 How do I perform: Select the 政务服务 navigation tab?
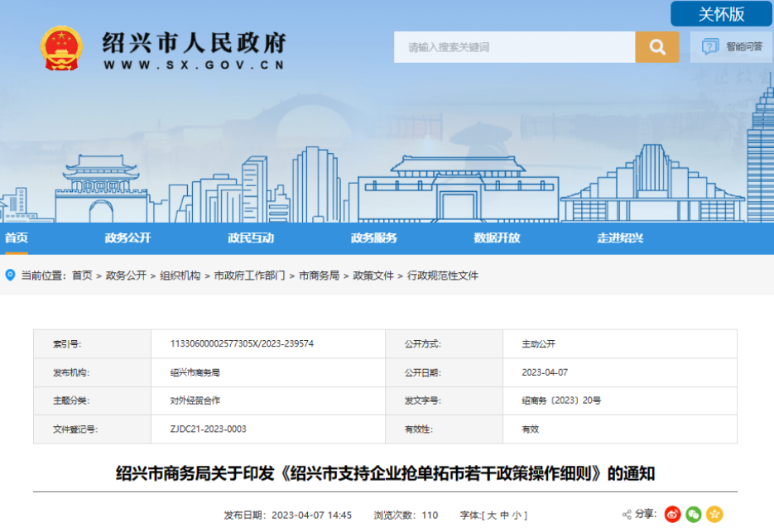tap(373, 238)
